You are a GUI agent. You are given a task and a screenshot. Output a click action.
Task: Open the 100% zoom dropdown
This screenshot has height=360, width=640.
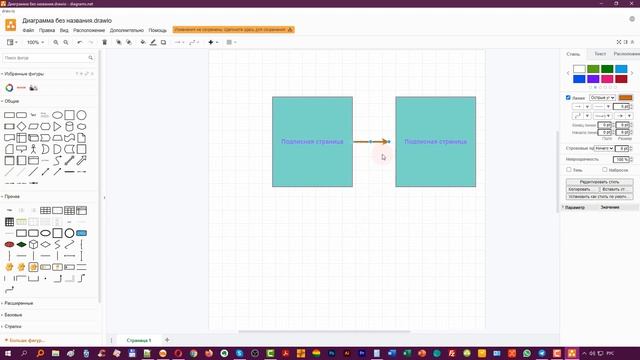click(35, 42)
